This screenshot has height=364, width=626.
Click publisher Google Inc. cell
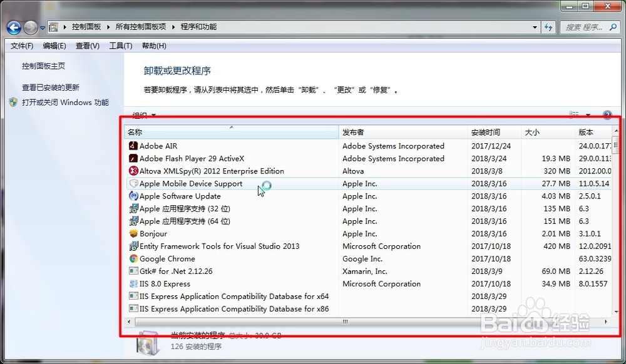coord(362,259)
